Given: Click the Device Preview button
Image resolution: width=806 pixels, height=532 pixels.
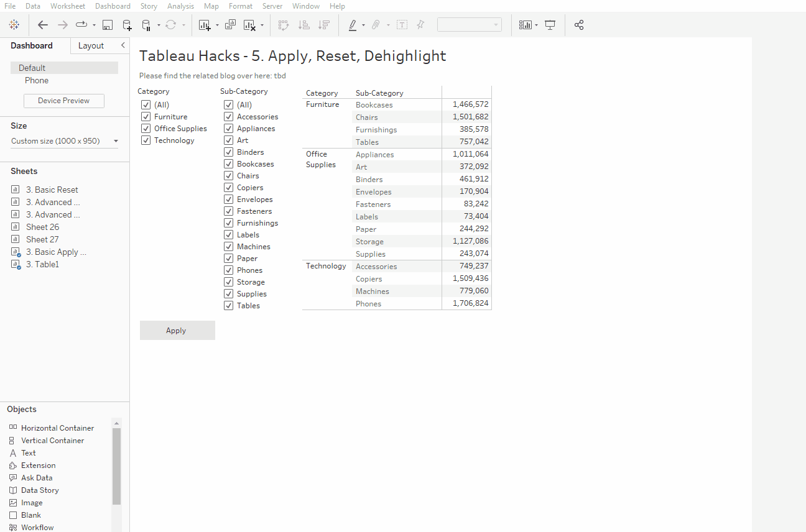Looking at the screenshot, I should 64,101.
